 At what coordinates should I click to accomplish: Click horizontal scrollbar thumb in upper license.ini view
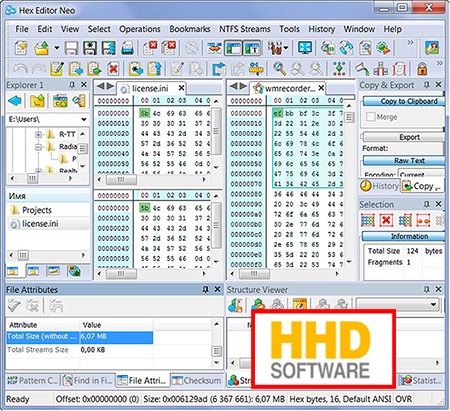[x=121, y=180]
